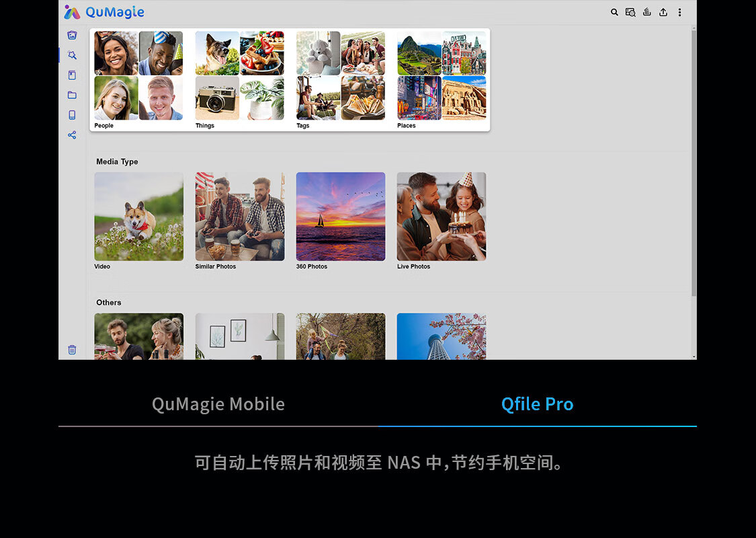Open the Places category label

(x=406, y=126)
